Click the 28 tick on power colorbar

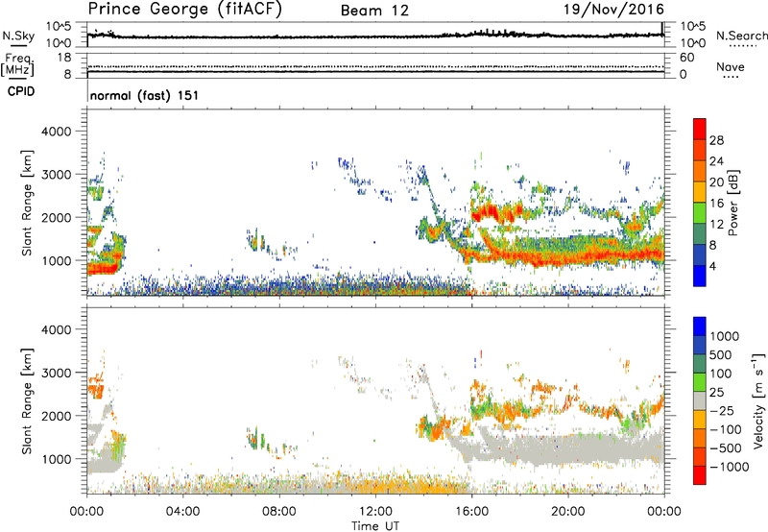(716, 140)
